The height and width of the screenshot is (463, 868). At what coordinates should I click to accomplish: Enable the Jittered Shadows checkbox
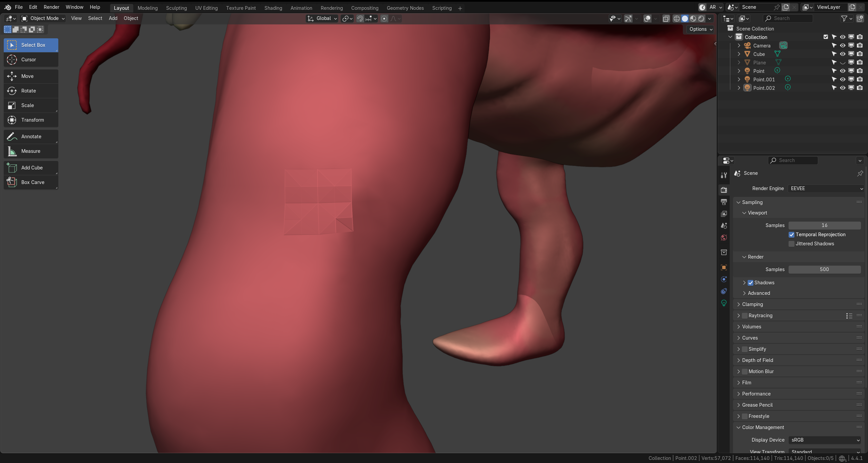pos(791,244)
